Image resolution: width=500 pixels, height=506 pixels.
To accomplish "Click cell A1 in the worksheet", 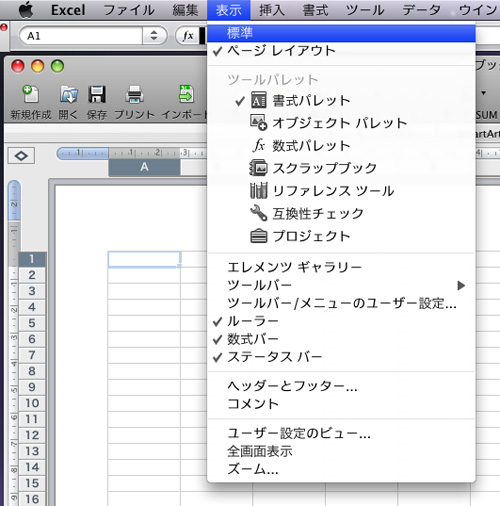I will click(144, 259).
